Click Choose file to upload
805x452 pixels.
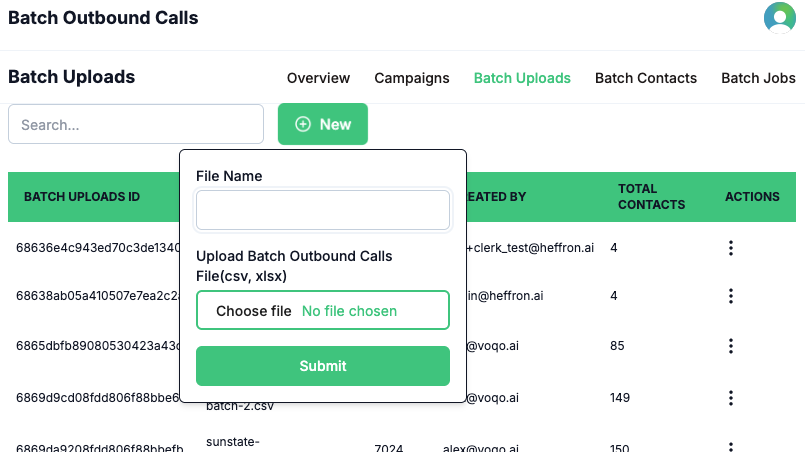[254, 311]
